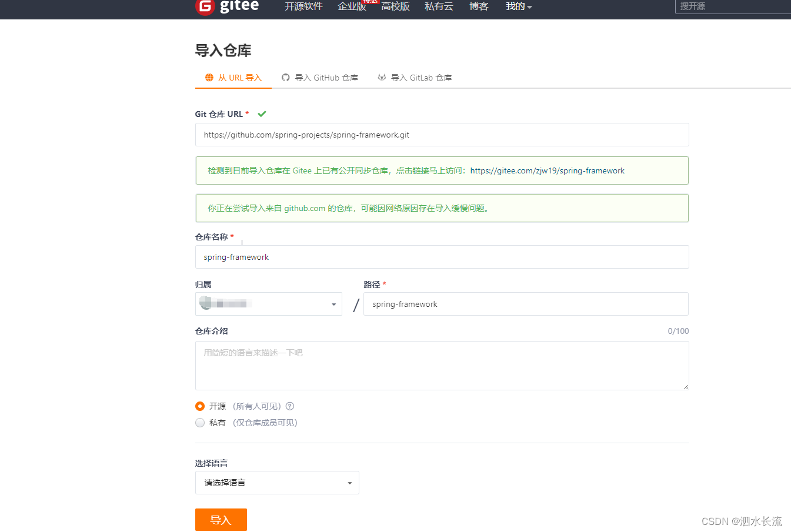
Task: Open 私有云 in the navigation bar
Action: 439,6
